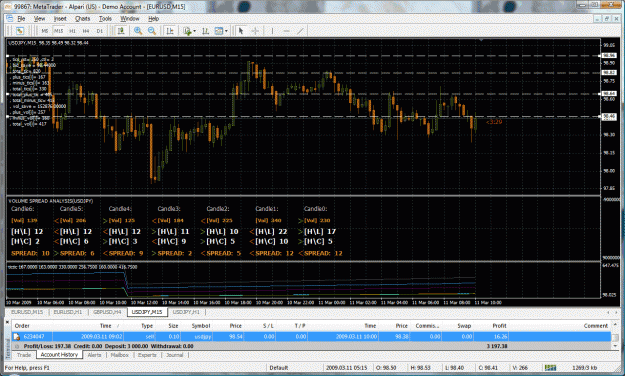Select the Account History tab
The width and height of the screenshot is (625, 376).
click(59, 354)
